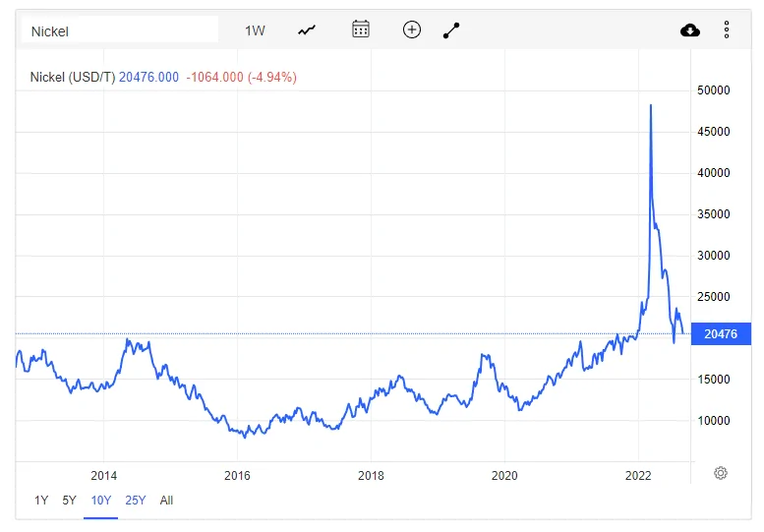Click the 50000 y-axis price label
This screenshot has height=532, width=764.
point(713,90)
